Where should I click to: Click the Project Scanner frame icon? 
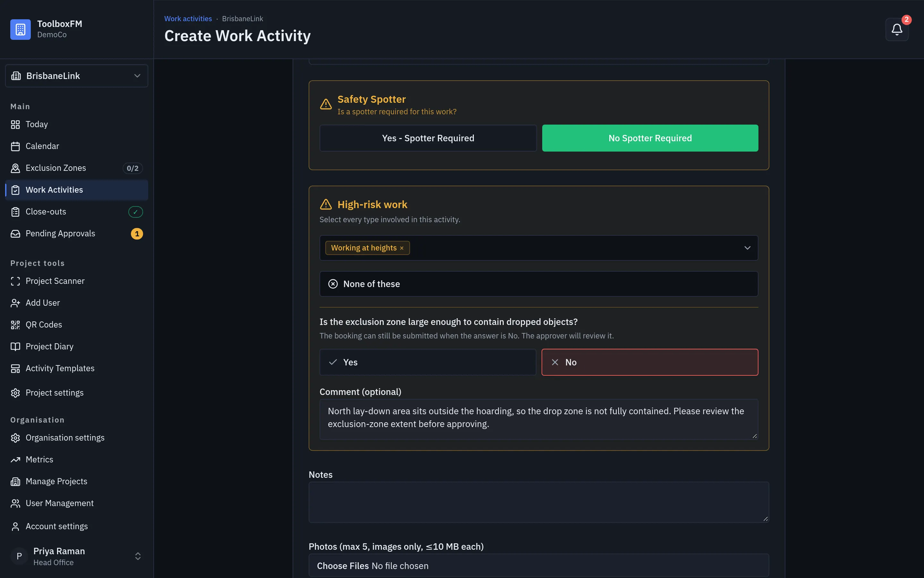click(15, 281)
